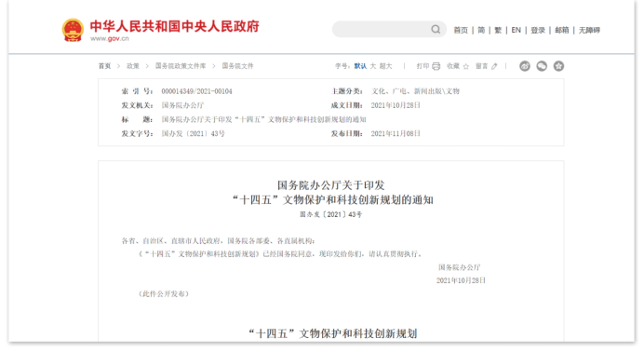Open the 登录 login link

(x=538, y=30)
